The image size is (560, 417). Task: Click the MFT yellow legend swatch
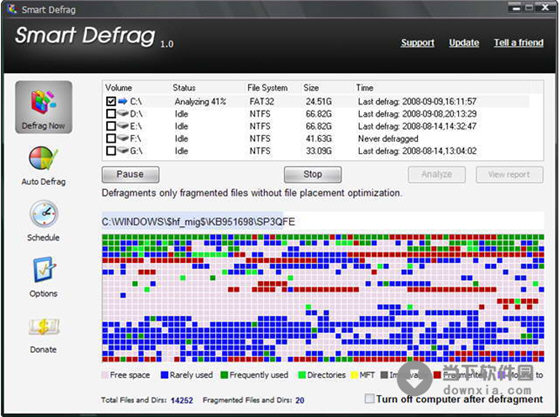(x=354, y=375)
